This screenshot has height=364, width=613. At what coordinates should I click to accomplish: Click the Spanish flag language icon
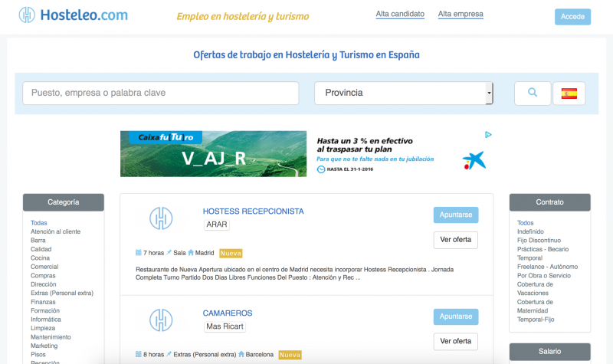tap(569, 93)
